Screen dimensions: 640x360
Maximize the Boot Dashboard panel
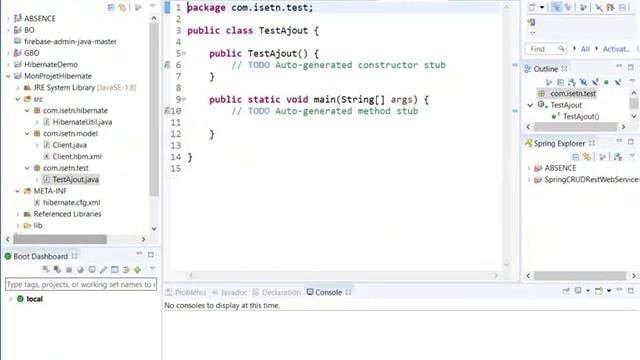(151, 254)
